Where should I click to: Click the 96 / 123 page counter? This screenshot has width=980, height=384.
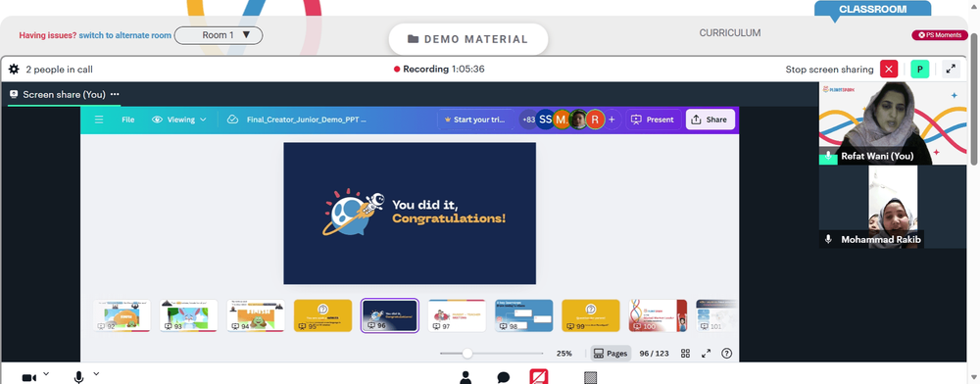click(654, 354)
